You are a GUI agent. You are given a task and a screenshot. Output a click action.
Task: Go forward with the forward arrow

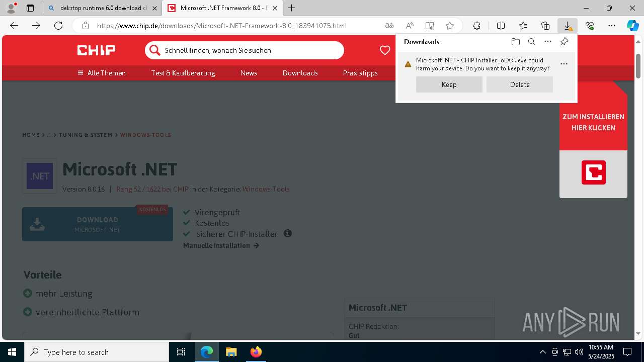tap(36, 26)
